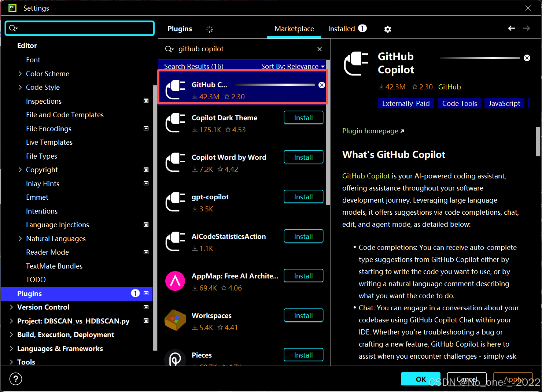542x392 pixels.
Task: Open the Sort By: Relevance dropdown
Action: (x=293, y=66)
